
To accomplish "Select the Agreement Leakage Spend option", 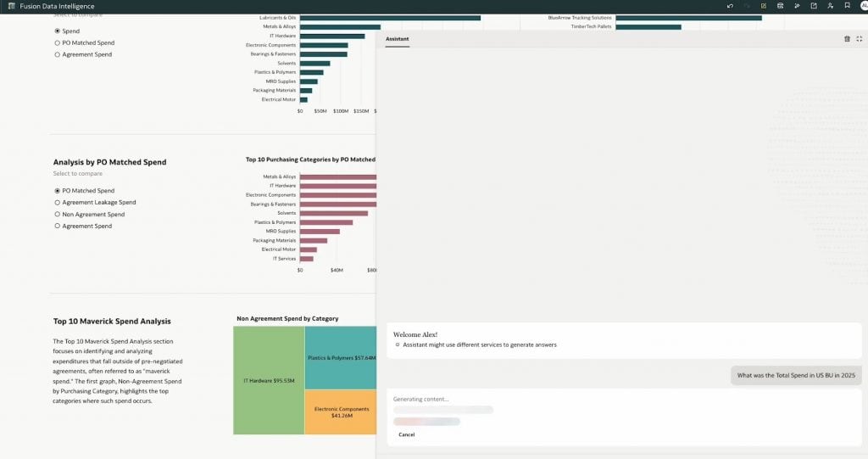I will pos(57,202).
